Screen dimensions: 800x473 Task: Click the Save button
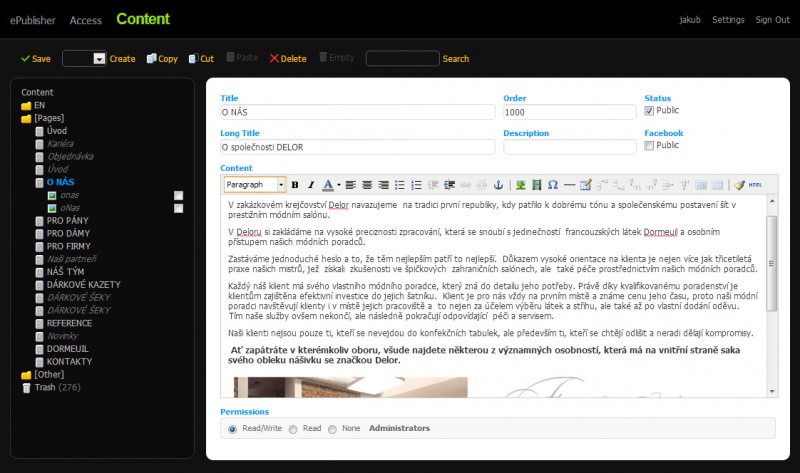coord(35,59)
